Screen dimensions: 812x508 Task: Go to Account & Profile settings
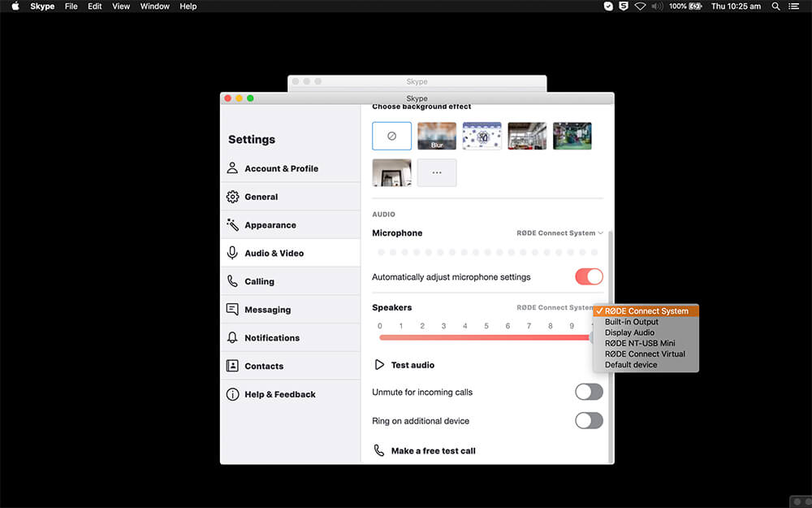click(291, 168)
